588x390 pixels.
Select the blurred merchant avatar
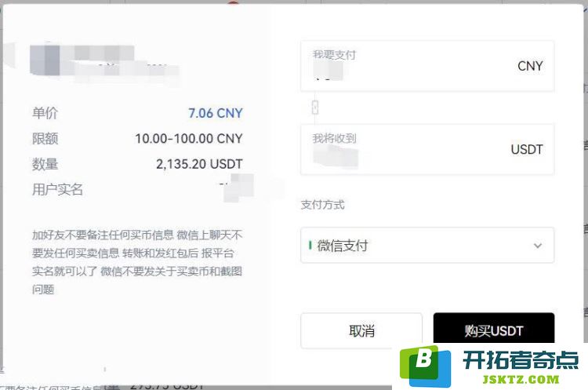point(45,60)
